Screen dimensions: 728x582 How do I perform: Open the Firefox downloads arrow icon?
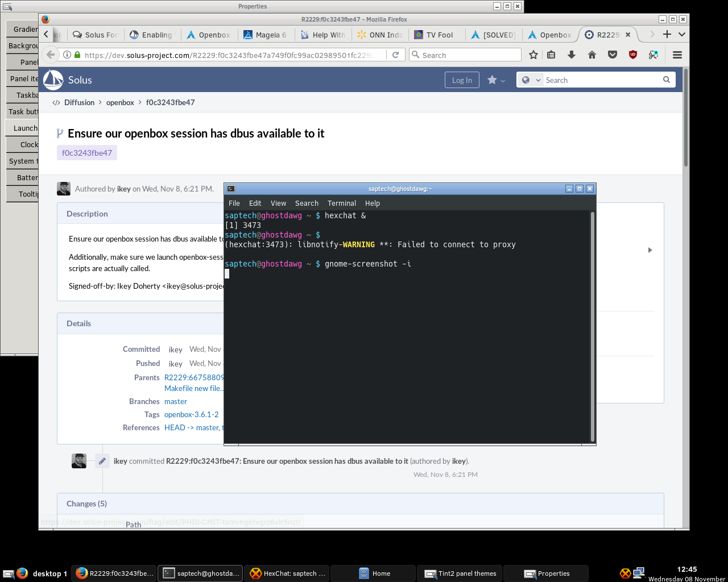point(572,55)
